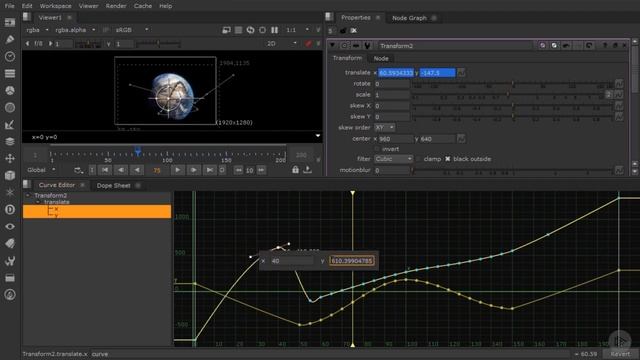This screenshot has height=360, width=640.
Task: Switch to the Node Graph tab
Action: [x=409, y=18]
